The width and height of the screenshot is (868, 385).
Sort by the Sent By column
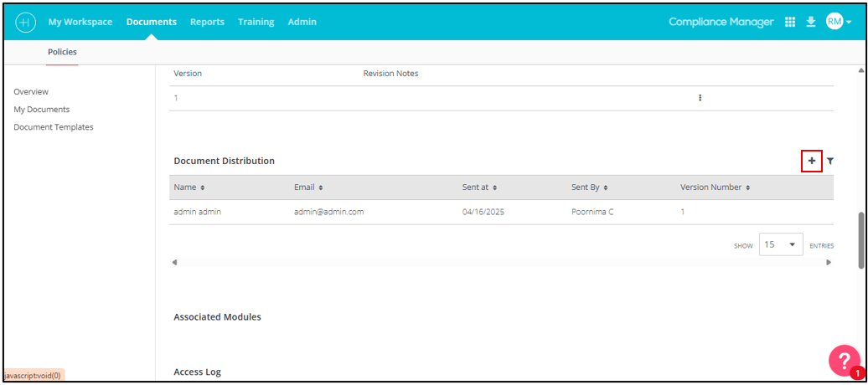pos(588,187)
